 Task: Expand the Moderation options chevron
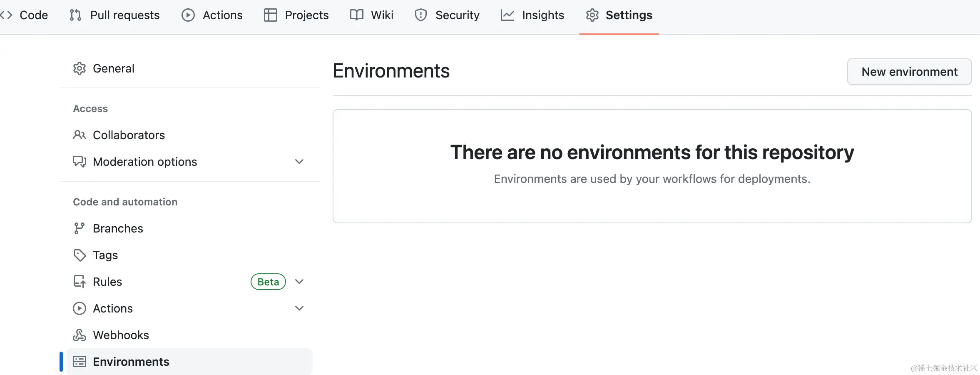pyautogui.click(x=299, y=162)
